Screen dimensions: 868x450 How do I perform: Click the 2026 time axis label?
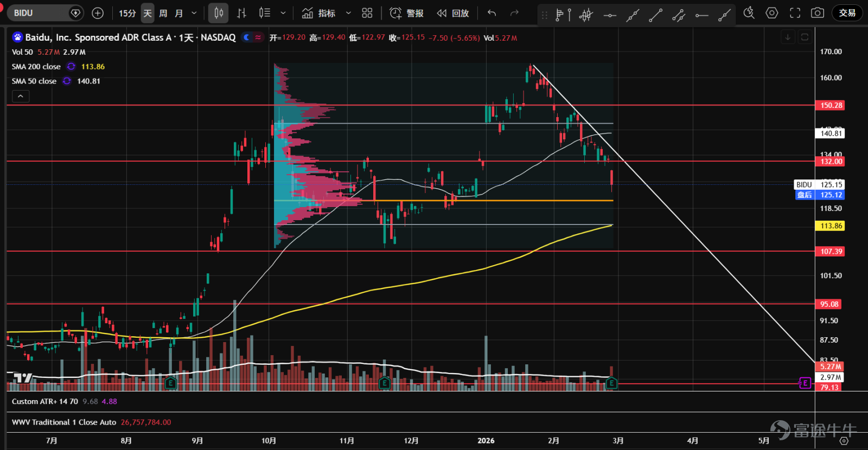pos(486,441)
